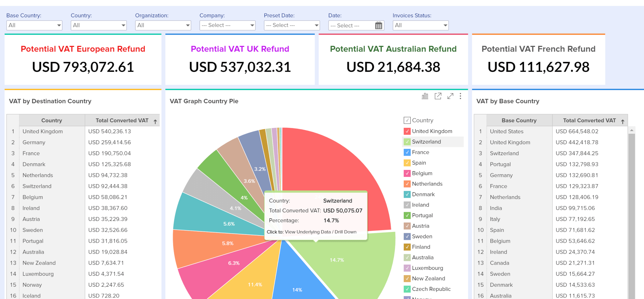Viewport: 644px width, 299px height.
Task: Toggle Finland legend checkbox
Action: [x=407, y=247]
